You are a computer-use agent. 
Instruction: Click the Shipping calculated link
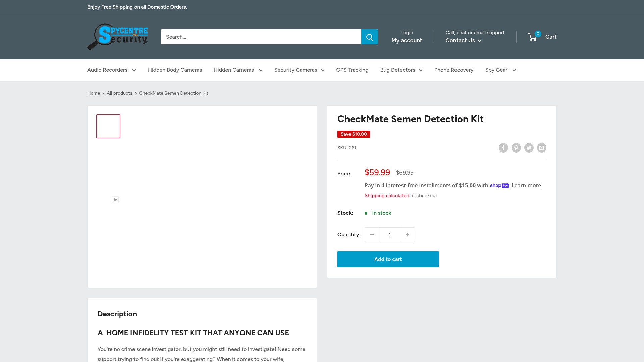pyautogui.click(x=387, y=196)
